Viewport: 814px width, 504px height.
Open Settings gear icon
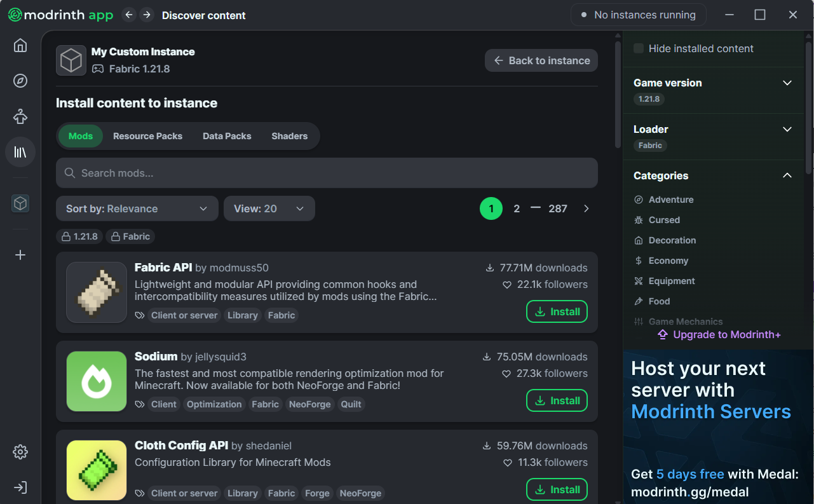(x=20, y=452)
